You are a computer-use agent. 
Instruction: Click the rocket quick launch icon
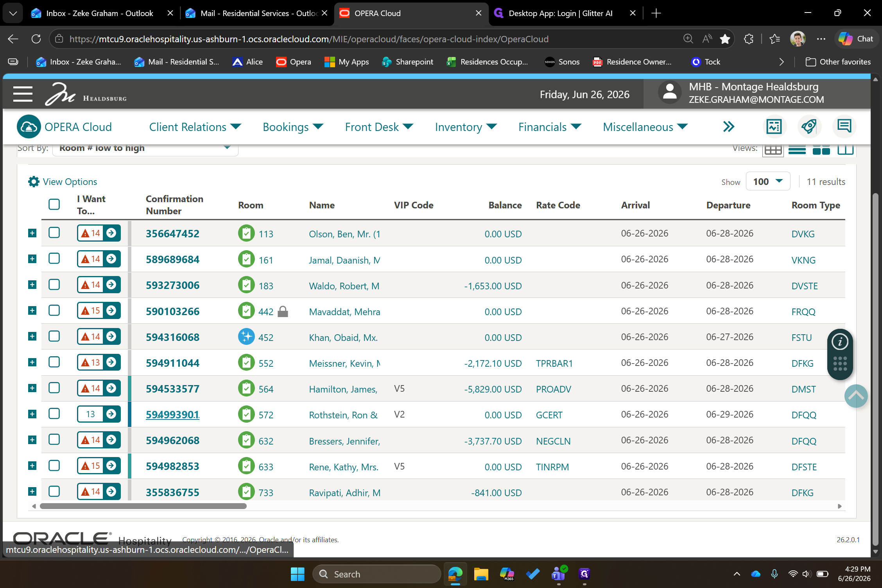click(x=809, y=127)
